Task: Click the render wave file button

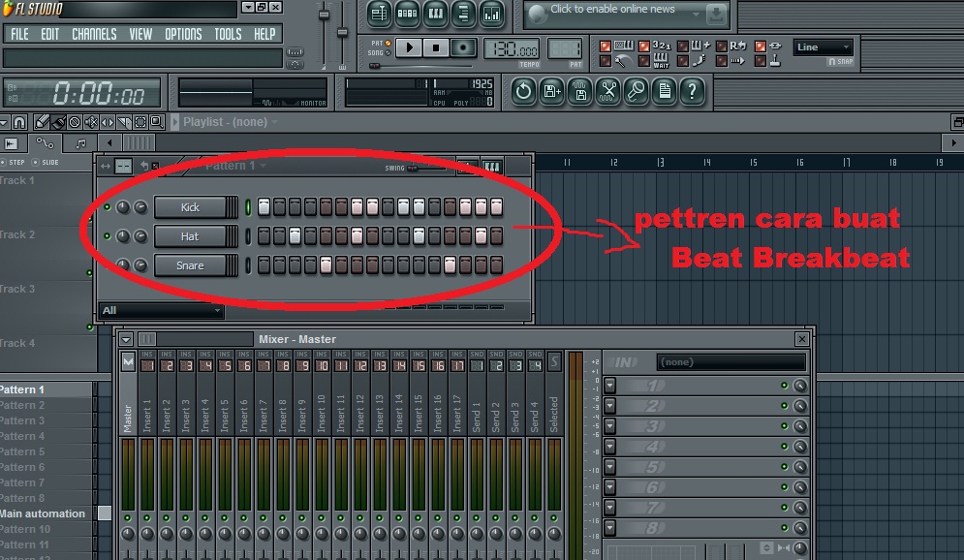Action: pos(579,92)
